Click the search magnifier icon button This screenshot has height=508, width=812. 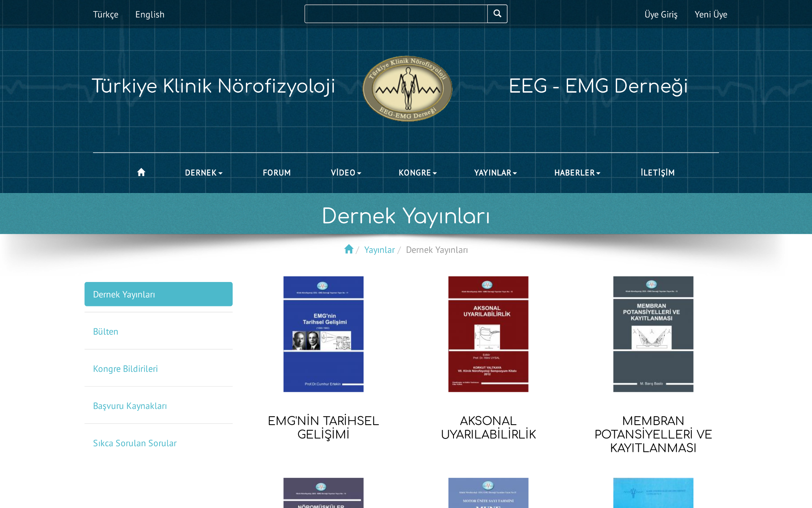click(x=497, y=14)
